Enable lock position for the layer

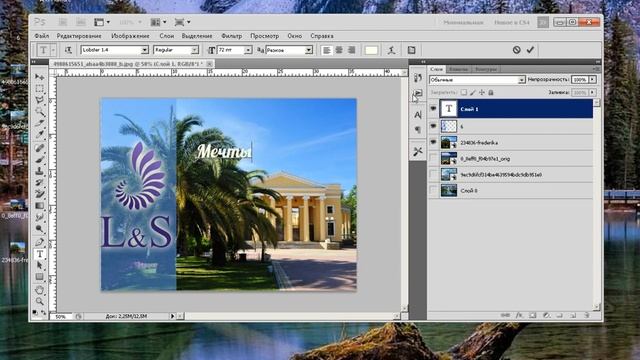pos(482,93)
